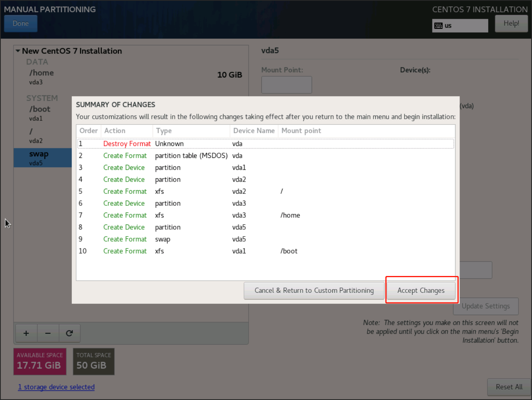Viewport: 532px width, 400px height.
Task: Click the us keyboard layout indicator
Action: [459, 26]
